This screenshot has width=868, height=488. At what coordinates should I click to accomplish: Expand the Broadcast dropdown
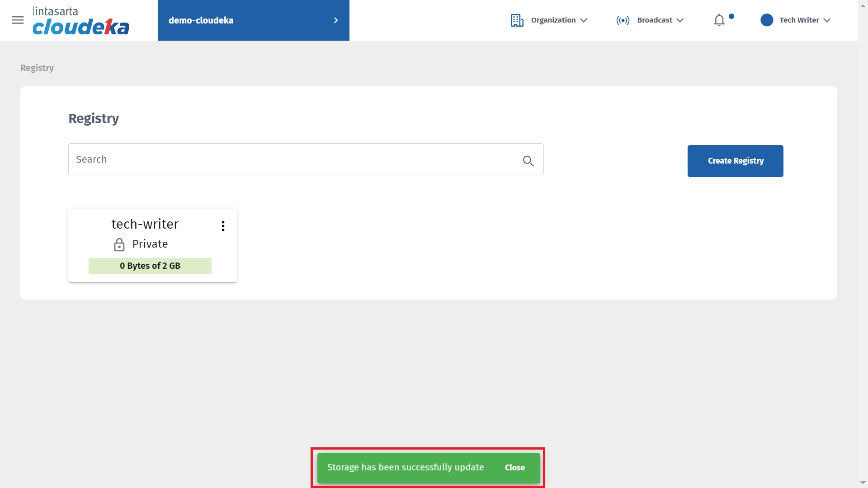pos(660,20)
